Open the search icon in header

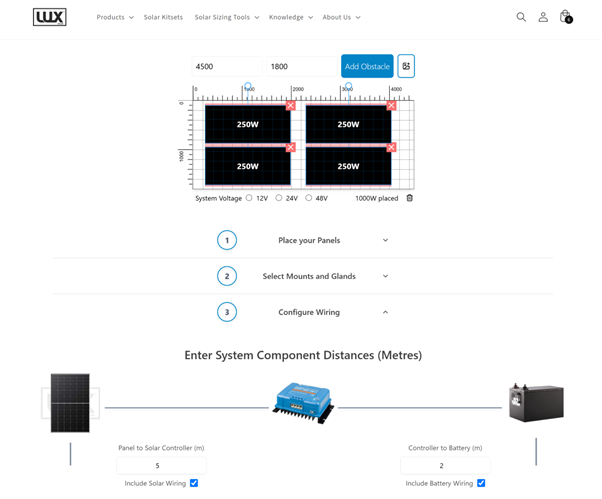click(521, 17)
